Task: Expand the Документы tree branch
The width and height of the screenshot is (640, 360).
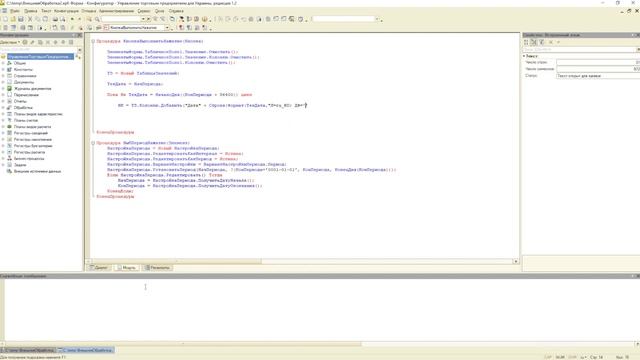Action: point(3,82)
